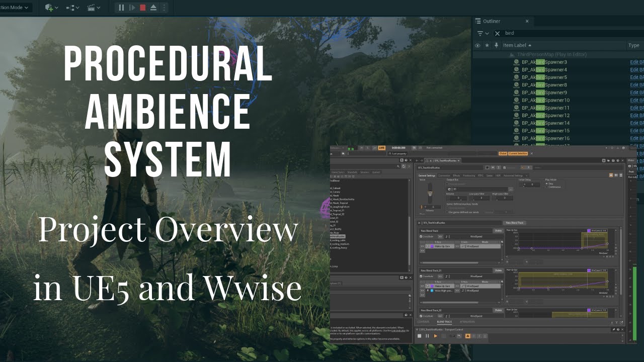Click the frame skip button in Unreal toolbar

tap(132, 8)
